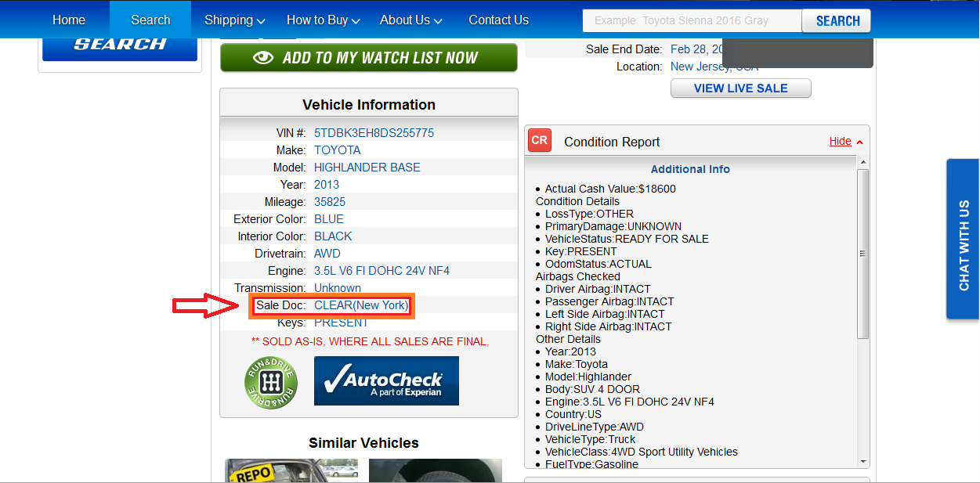Click the Condition Report vertical scrollbar
The height and width of the screenshot is (483, 980).
(x=863, y=254)
